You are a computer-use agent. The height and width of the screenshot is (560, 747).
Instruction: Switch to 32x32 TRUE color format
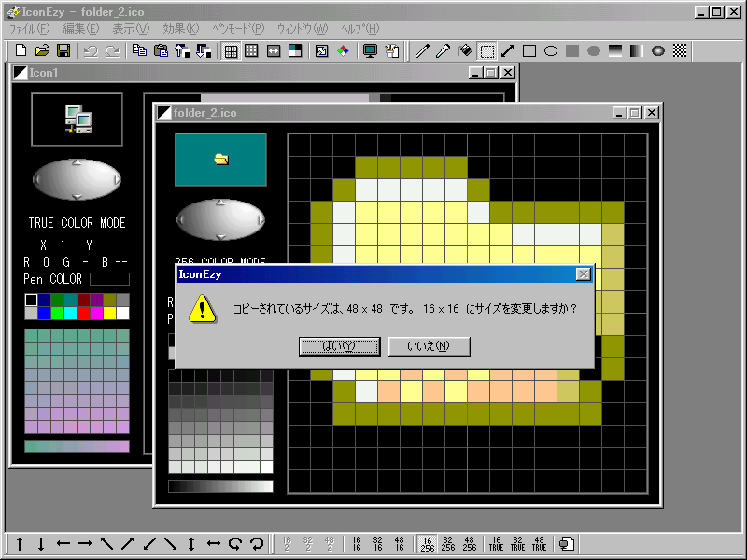[x=518, y=544]
